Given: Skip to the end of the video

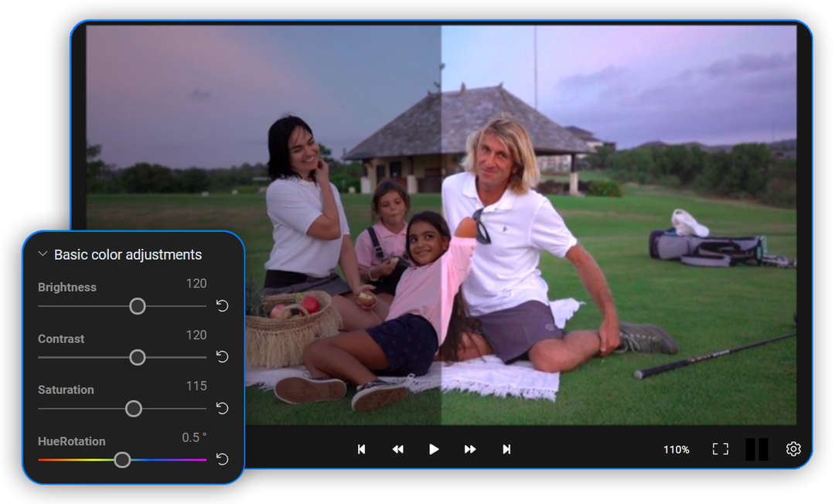Looking at the screenshot, I should pyautogui.click(x=506, y=448).
